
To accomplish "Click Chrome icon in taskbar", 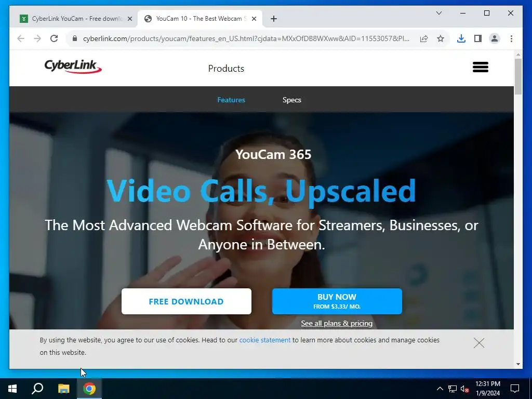I will [89, 389].
